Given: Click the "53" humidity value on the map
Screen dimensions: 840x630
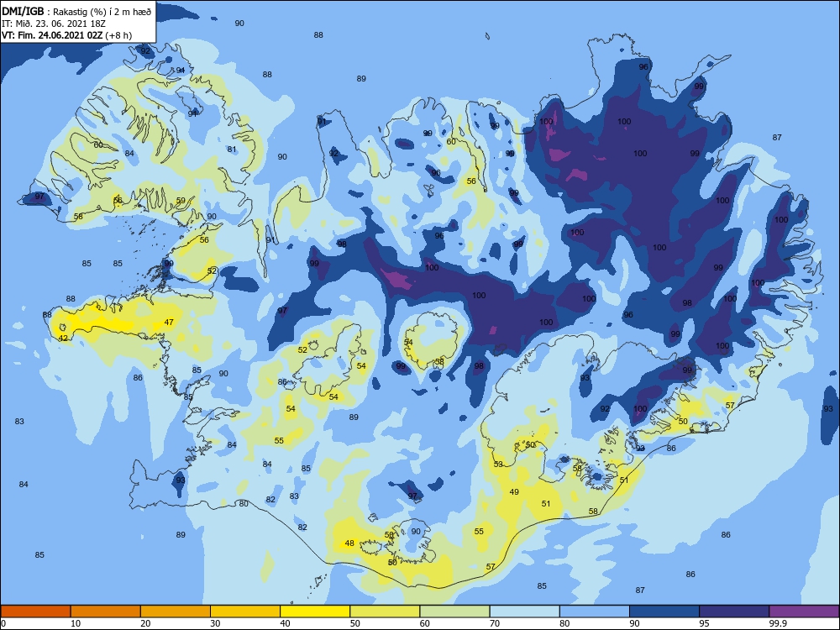Looking at the screenshot, I should (498, 464).
